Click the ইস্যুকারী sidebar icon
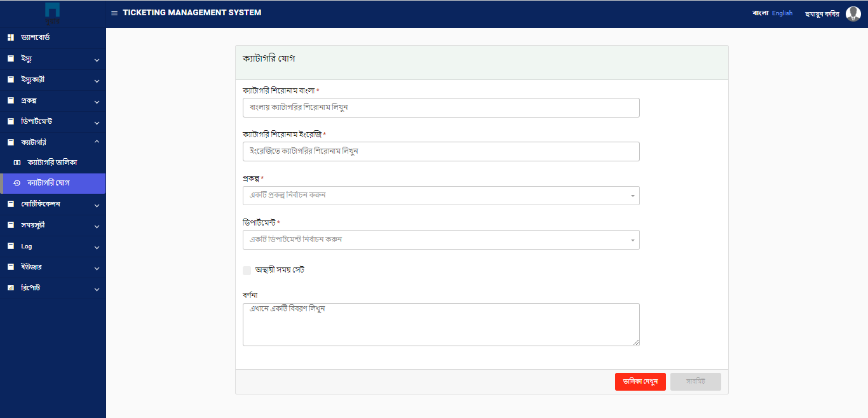Viewport: 868px width, 418px height. pos(10,79)
